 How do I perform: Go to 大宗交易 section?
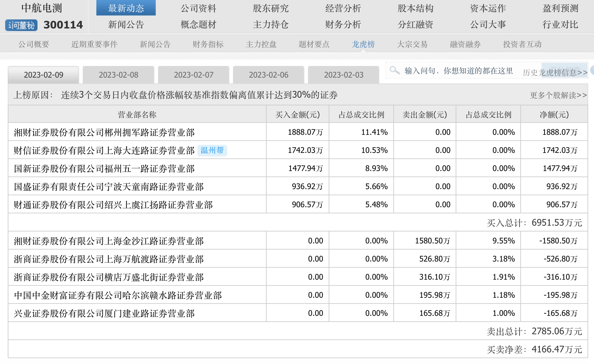point(412,44)
